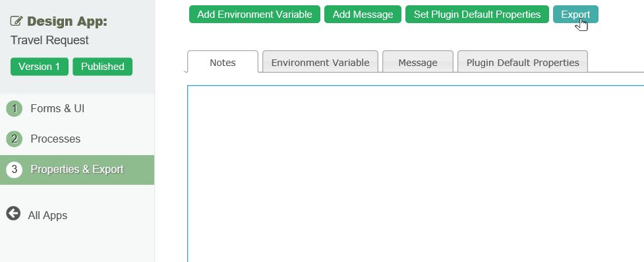Open the Plugin Default Properties tab

(523, 62)
